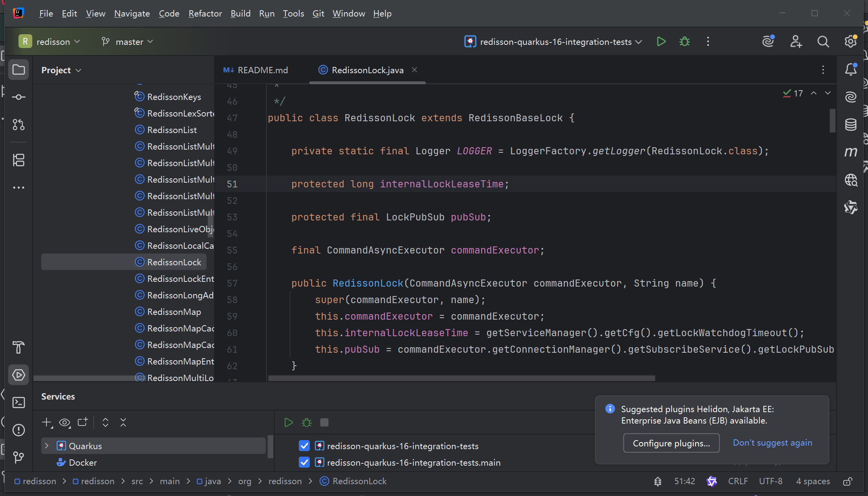
Task: Open the Refactor menu
Action: point(205,14)
